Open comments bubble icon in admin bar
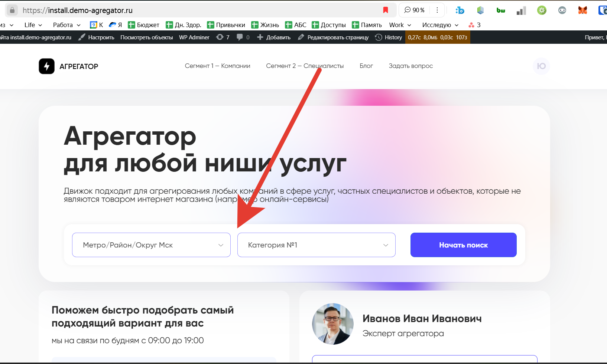The width and height of the screenshot is (607, 364). click(243, 37)
